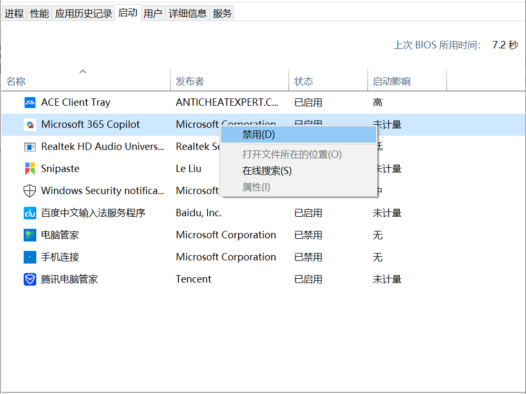Screen dimensions: 526x394
Task: Sort by the 发布者 column header
Action: (x=229, y=81)
